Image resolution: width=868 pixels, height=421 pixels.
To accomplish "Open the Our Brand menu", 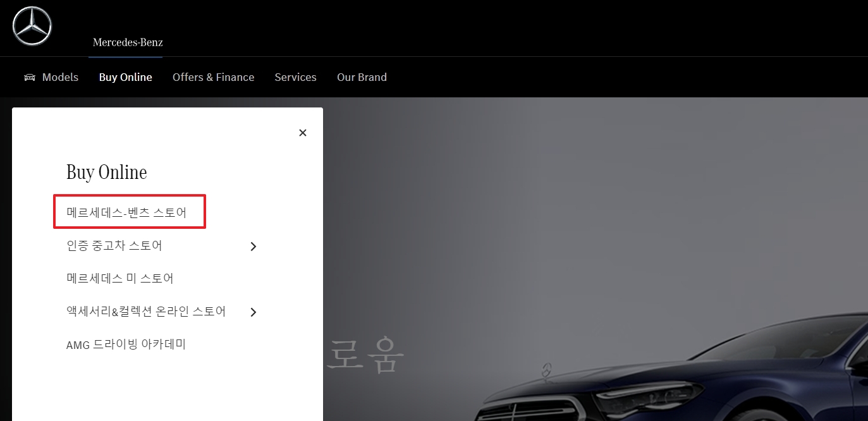I will click(362, 77).
